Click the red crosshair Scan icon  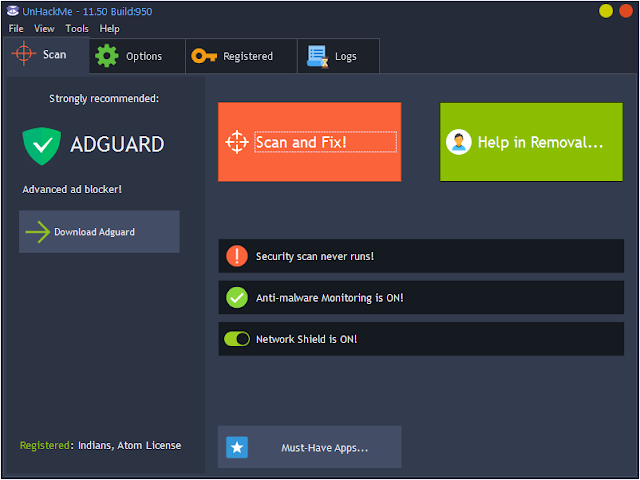pos(24,53)
